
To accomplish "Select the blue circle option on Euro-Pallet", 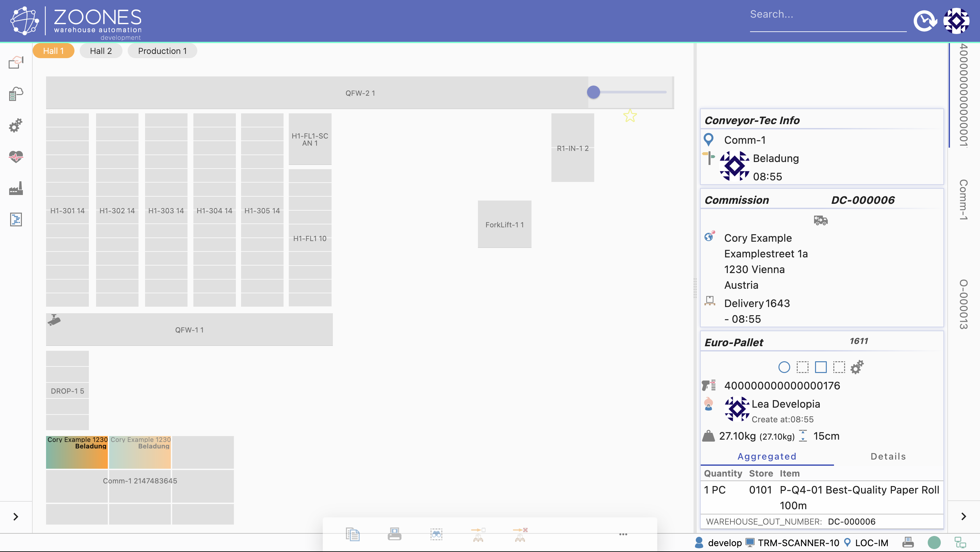I will click(x=784, y=367).
